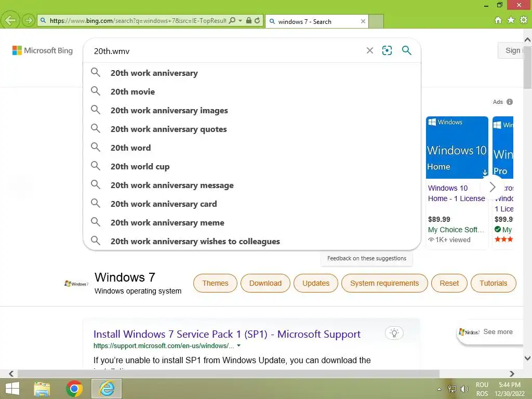Open File Explorer from the taskbar

[42, 389]
